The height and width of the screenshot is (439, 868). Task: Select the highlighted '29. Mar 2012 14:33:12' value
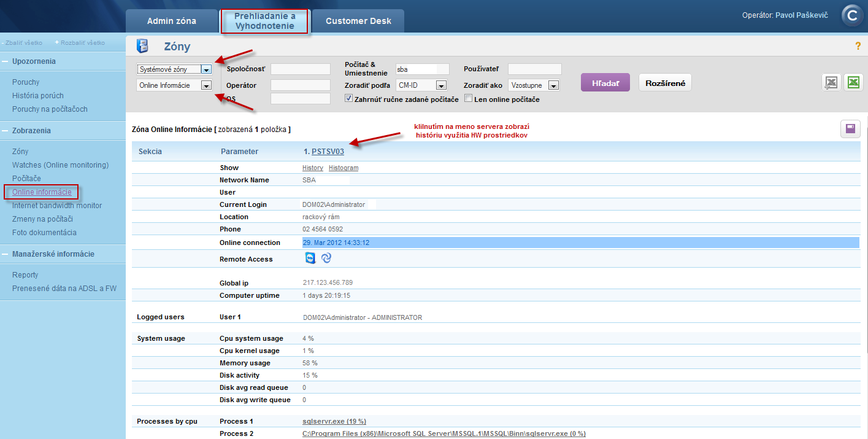pyautogui.click(x=336, y=243)
